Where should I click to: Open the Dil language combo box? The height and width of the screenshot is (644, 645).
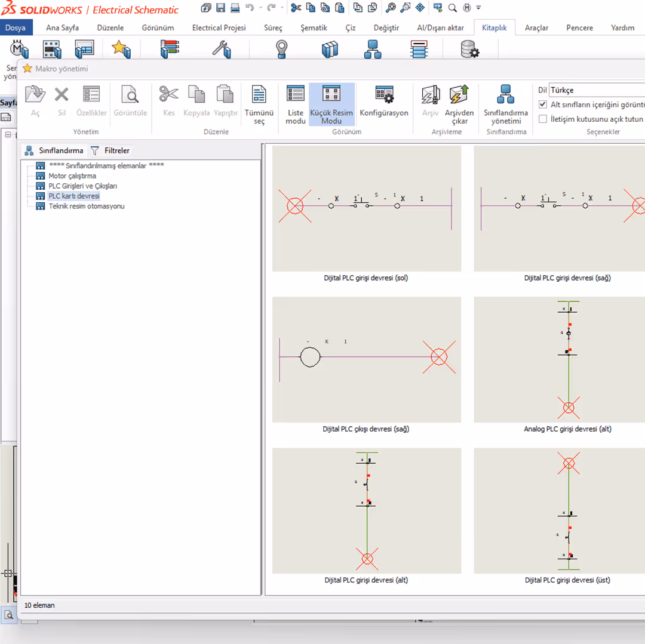[597, 90]
